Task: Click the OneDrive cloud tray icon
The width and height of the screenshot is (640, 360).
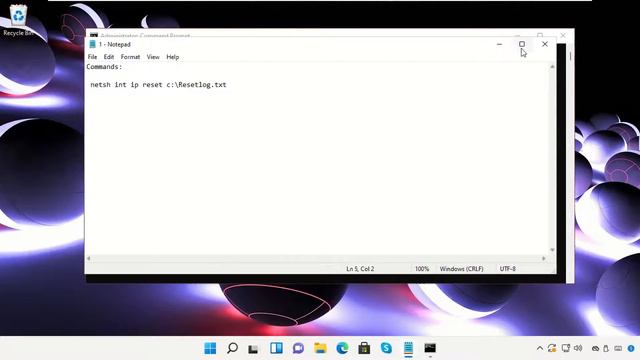Action: [596, 349]
